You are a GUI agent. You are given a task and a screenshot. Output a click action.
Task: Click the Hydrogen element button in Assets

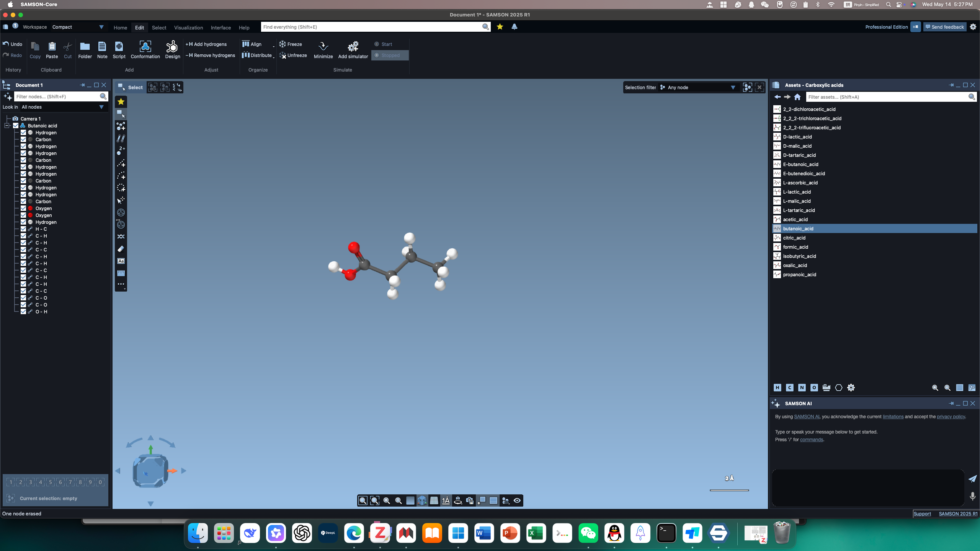click(777, 388)
